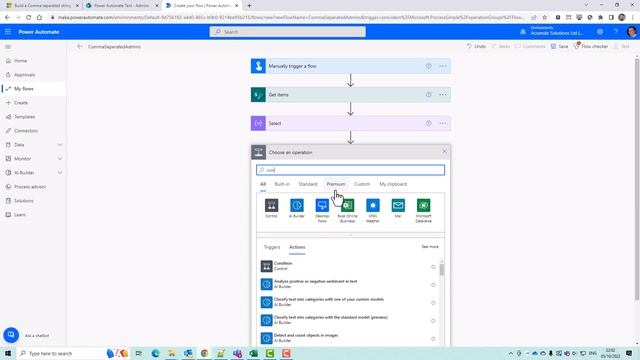Go back using the arrow beside CommaSeparatedAdmins
Screen dimensions: 640x360
(80, 47)
